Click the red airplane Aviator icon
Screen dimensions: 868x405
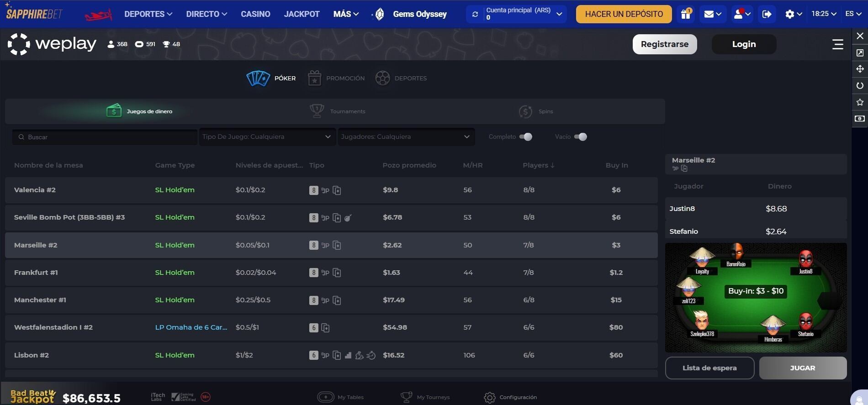point(98,15)
